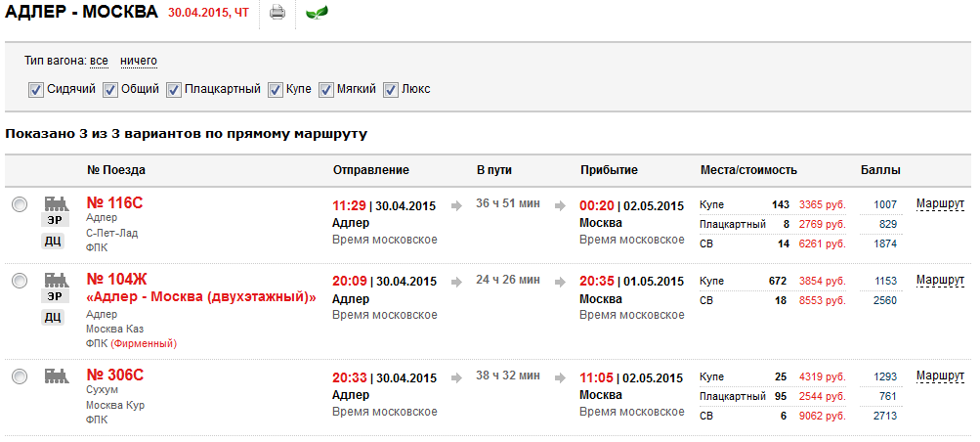Click the ДЦ badge for train 116С
This screenshot has width=980, height=442.
(x=57, y=241)
